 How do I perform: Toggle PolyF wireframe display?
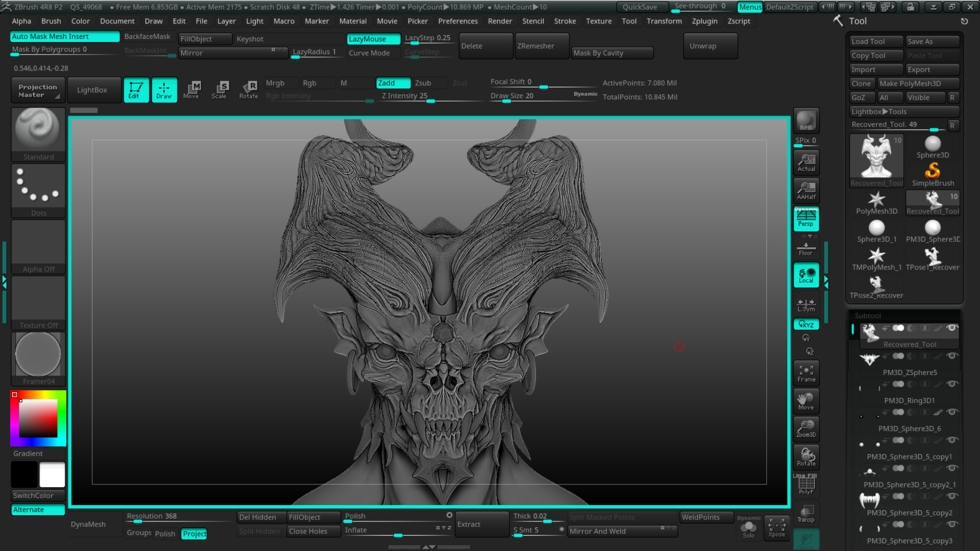click(x=806, y=485)
